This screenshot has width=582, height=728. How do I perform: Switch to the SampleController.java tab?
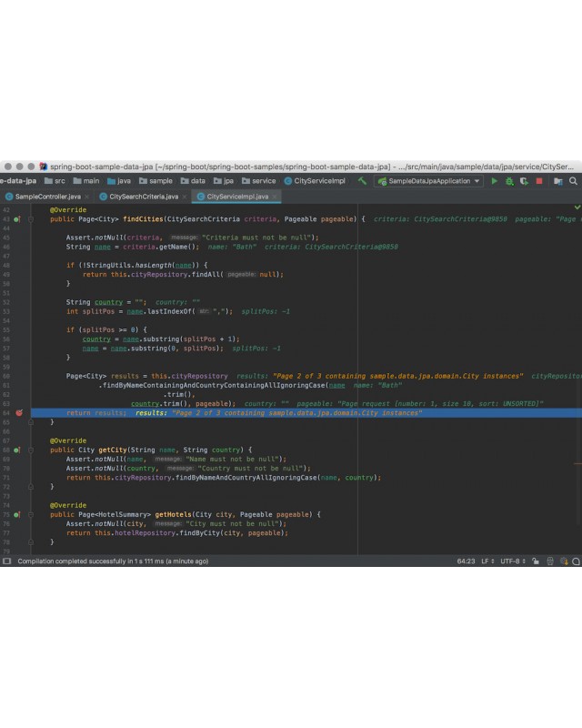pos(46,197)
